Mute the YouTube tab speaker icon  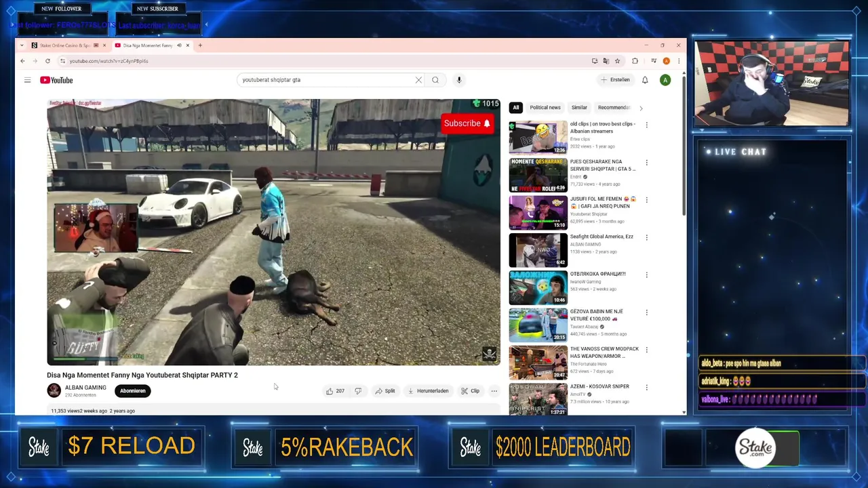click(179, 45)
